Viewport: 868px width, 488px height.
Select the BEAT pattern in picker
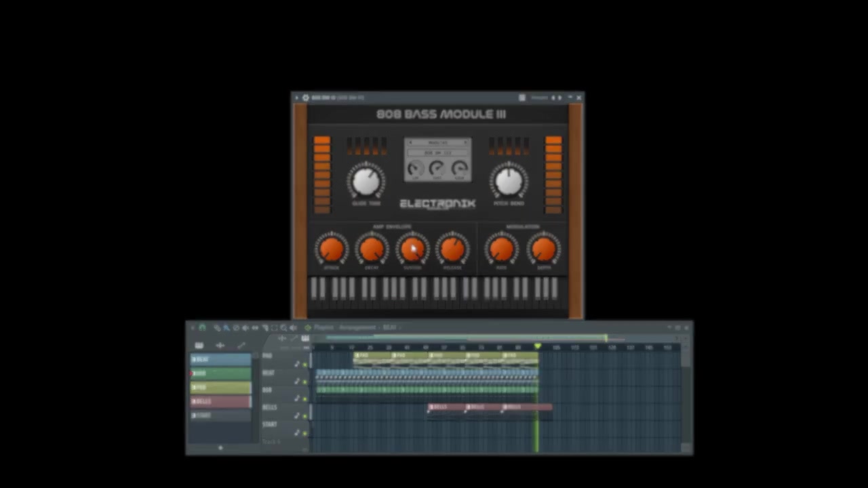point(220,359)
